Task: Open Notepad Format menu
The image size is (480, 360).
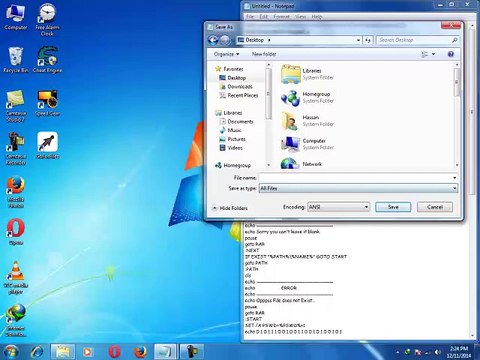Action: pyautogui.click(x=281, y=17)
